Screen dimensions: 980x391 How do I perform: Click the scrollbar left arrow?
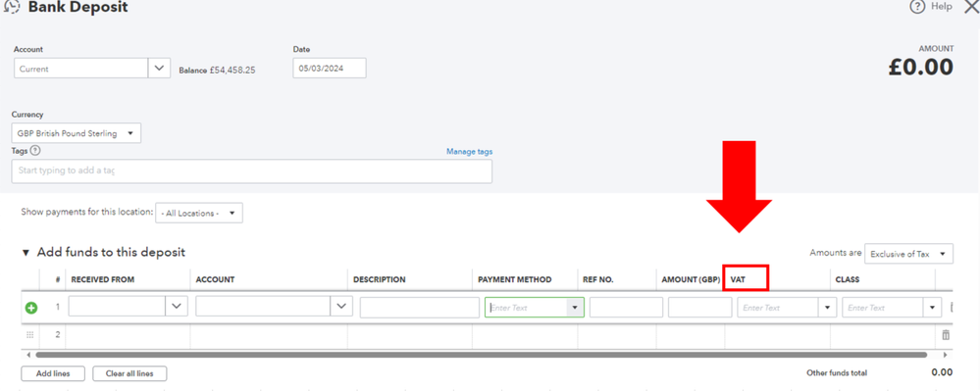tap(27, 354)
